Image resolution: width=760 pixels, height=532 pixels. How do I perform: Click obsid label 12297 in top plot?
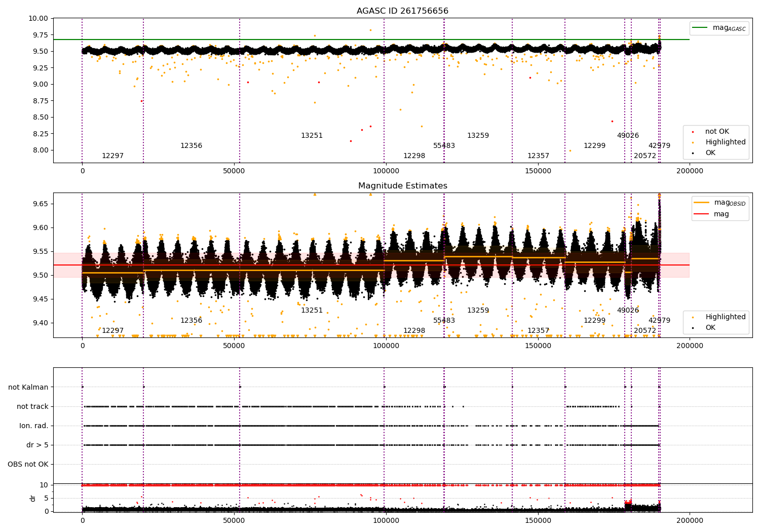pos(112,156)
